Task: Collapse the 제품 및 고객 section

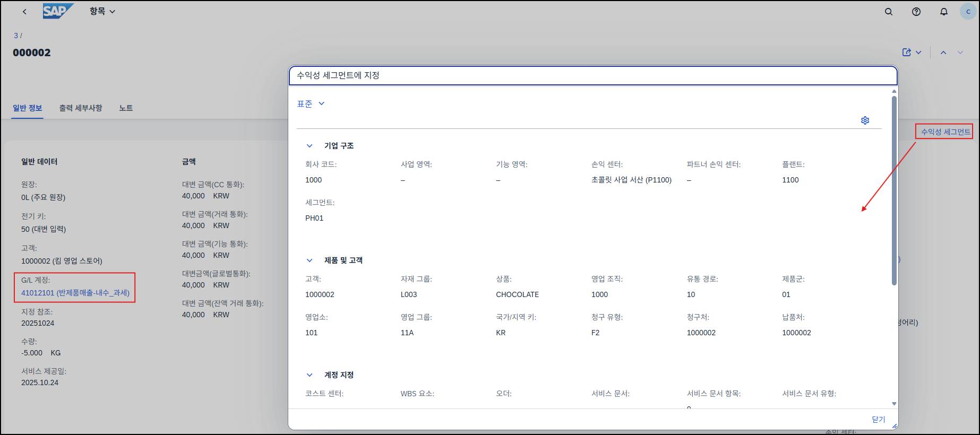Action: click(310, 260)
